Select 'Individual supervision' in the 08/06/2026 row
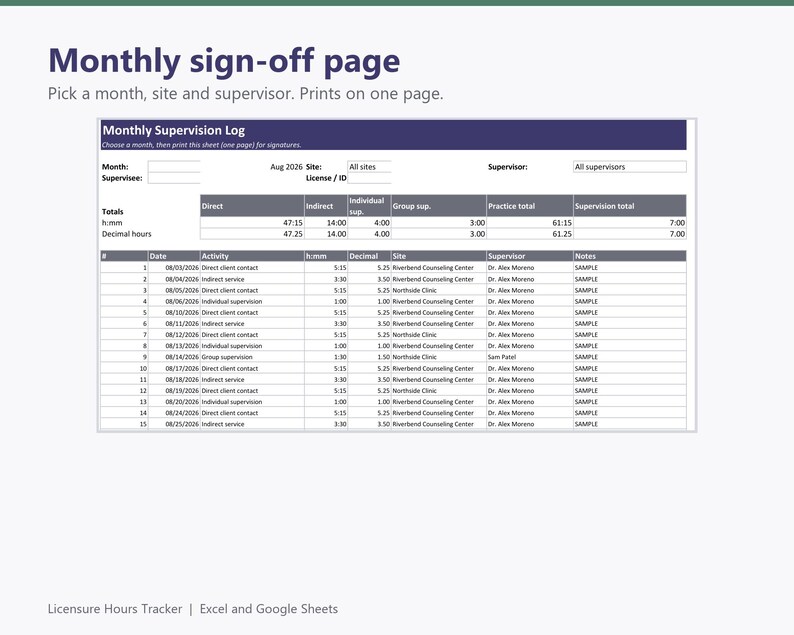 pos(252,301)
